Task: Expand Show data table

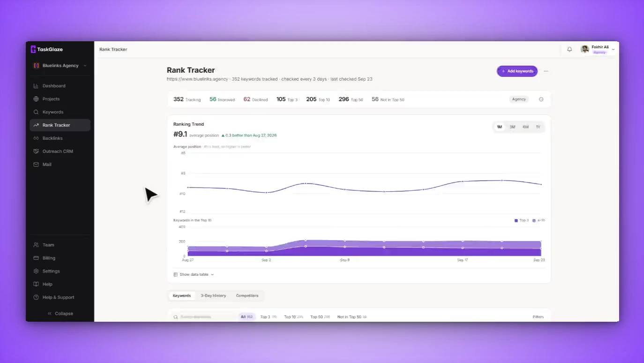Action: (x=194, y=274)
